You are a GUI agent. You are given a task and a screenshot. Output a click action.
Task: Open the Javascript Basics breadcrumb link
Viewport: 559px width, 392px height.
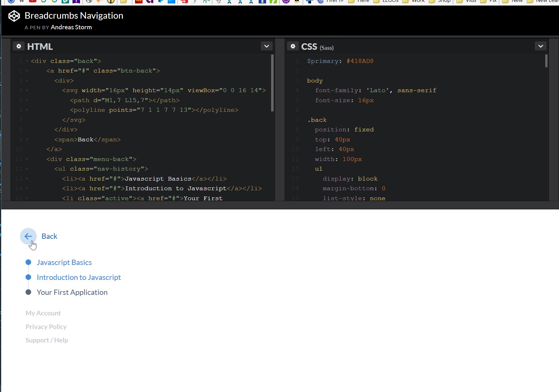click(x=64, y=262)
